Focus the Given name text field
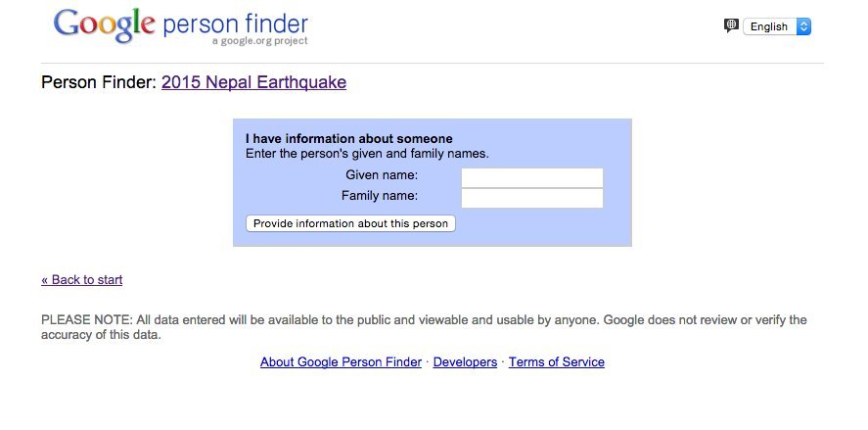This screenshot has height=430, width=868. (x=532, y=178)
